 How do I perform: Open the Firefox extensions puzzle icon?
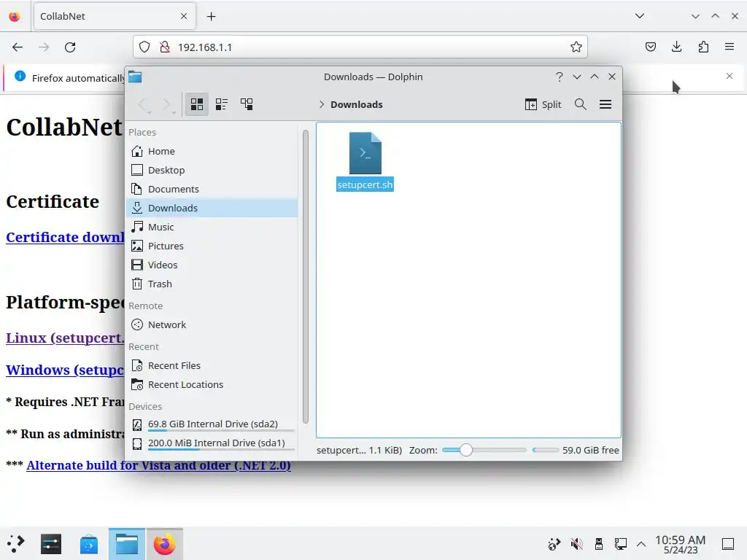pyautogui.click(x=703, y=47)
